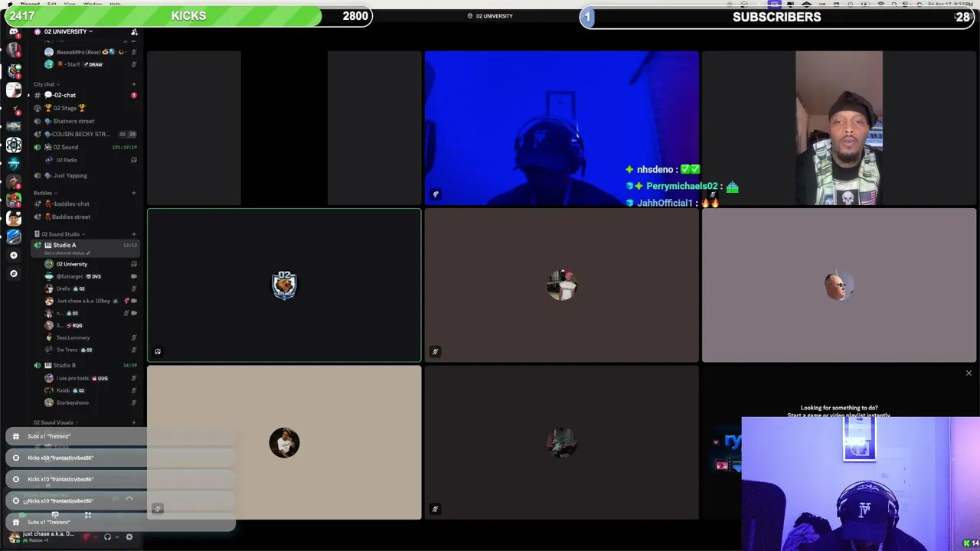Click the topmost Subs x1 Tretrenz alert
Viewport: 980px width, 551px height.
pos(120,436)
